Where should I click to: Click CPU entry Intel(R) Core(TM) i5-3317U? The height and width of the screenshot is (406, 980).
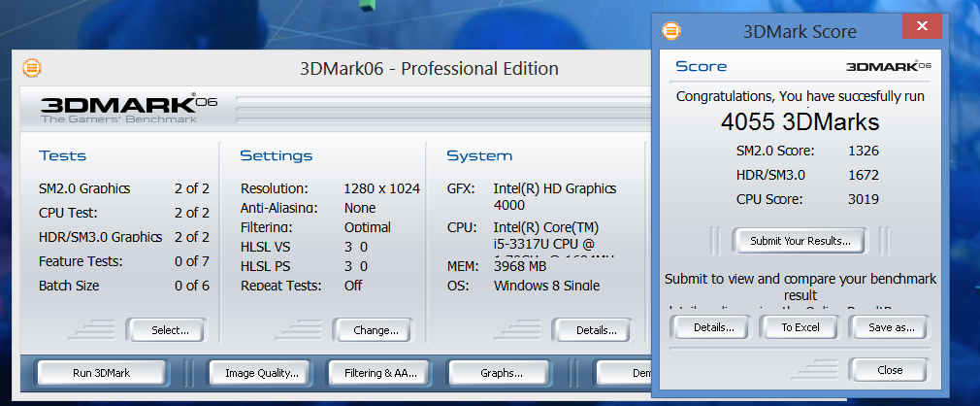(546, 243)
